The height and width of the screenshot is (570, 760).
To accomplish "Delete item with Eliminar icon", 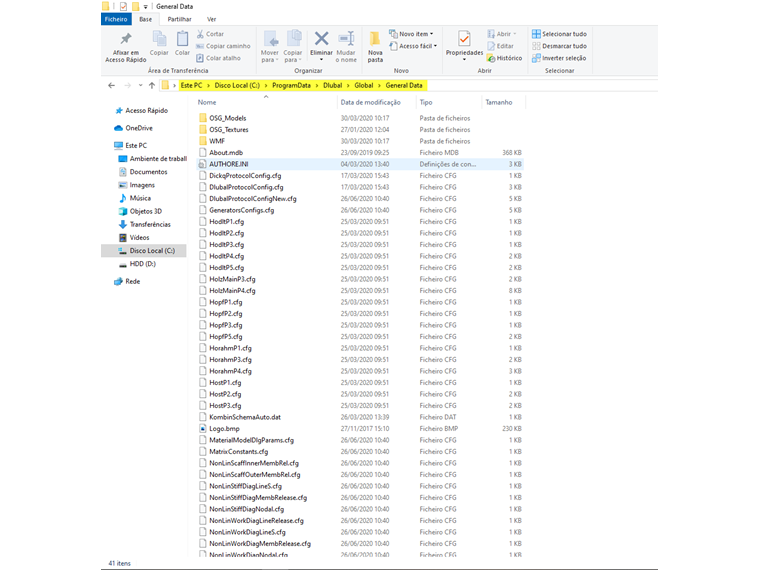I will click(321, 46).
